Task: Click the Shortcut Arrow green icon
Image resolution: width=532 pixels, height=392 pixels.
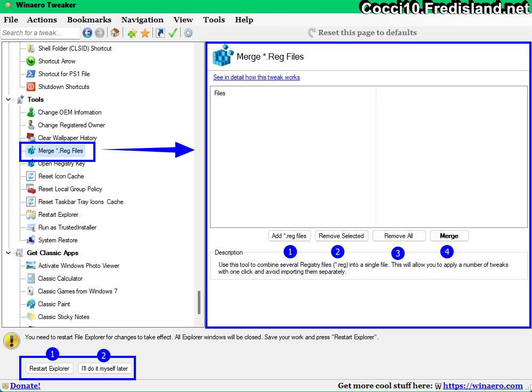Action: coord(31,61)
